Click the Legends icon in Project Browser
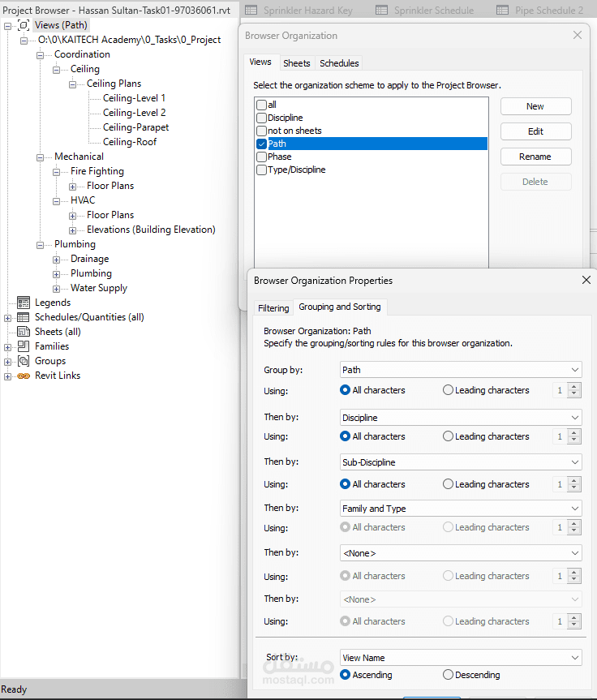This screenshot has height=700, width=597. point(24,303)
